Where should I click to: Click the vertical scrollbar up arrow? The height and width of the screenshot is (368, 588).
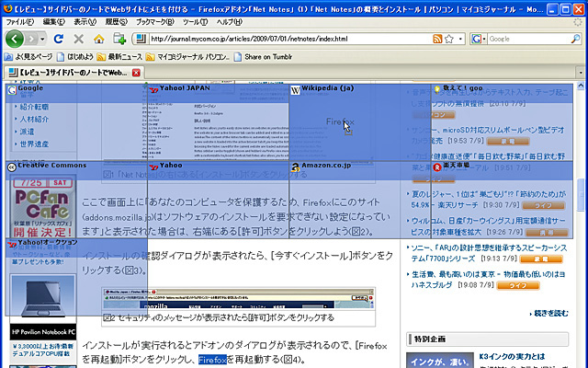tap(581, 86)
